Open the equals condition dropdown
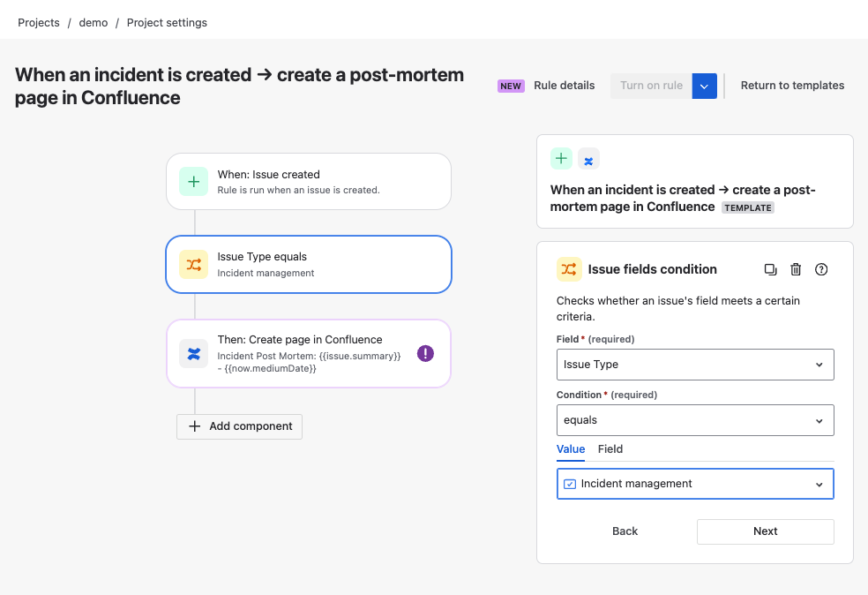 click(x=695, y=420)
